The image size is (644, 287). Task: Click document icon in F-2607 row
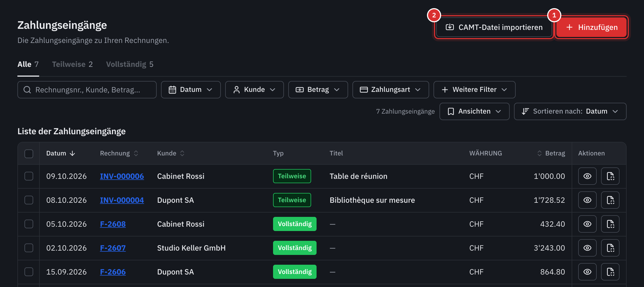[610, 248]
